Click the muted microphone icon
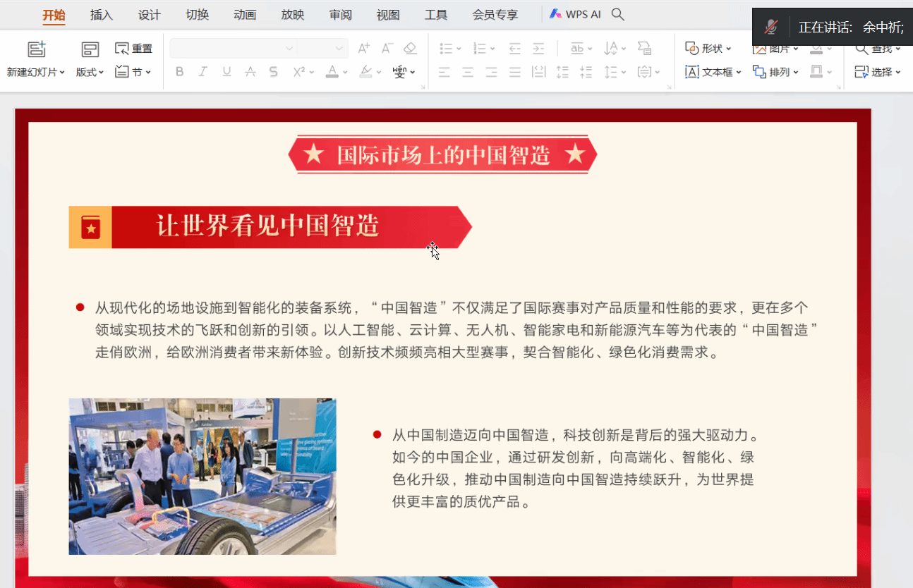 tap(771, 27)
